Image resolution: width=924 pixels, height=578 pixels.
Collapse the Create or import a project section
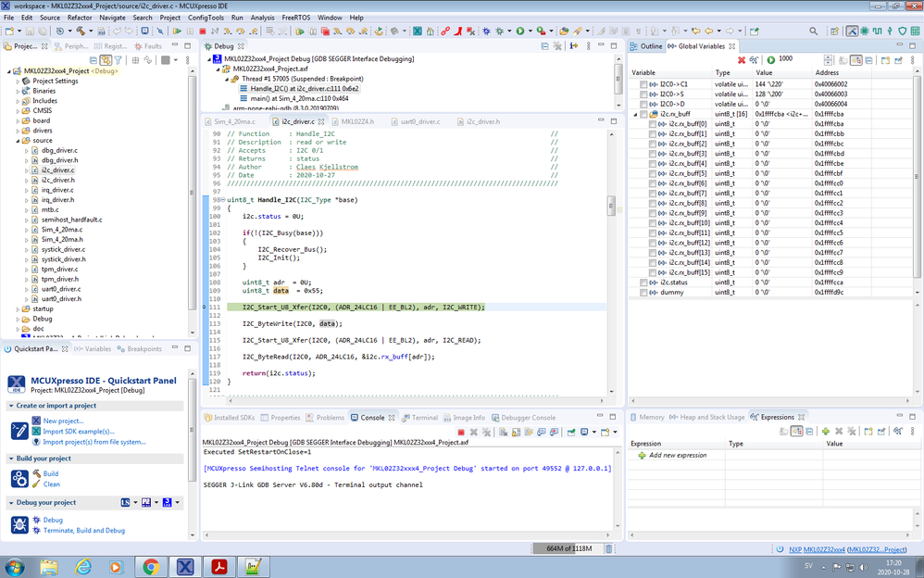(x=11, y=407)
